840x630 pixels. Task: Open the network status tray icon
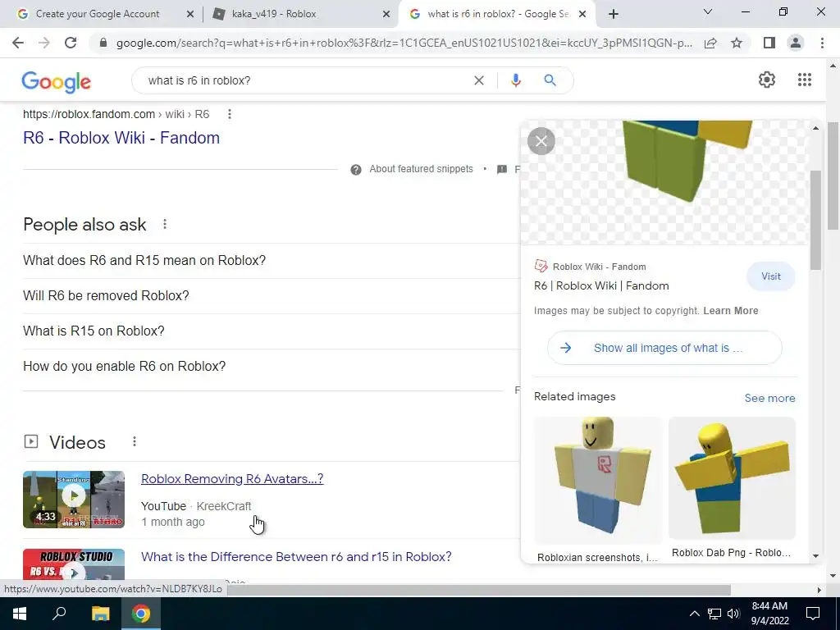point(714,614)
